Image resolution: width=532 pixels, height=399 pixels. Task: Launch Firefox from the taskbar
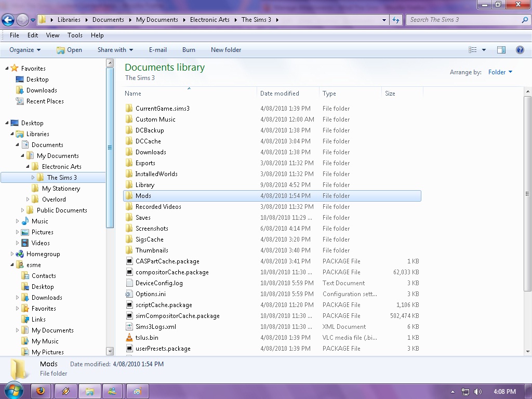(41, 391)
